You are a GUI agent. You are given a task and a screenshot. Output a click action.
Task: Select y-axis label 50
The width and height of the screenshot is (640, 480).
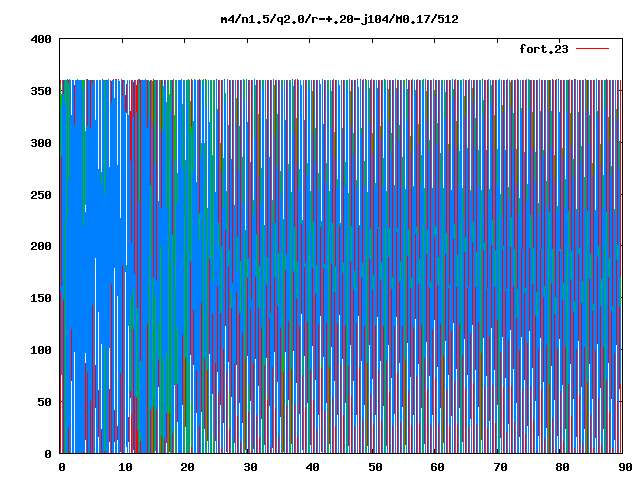click(44, 402)
